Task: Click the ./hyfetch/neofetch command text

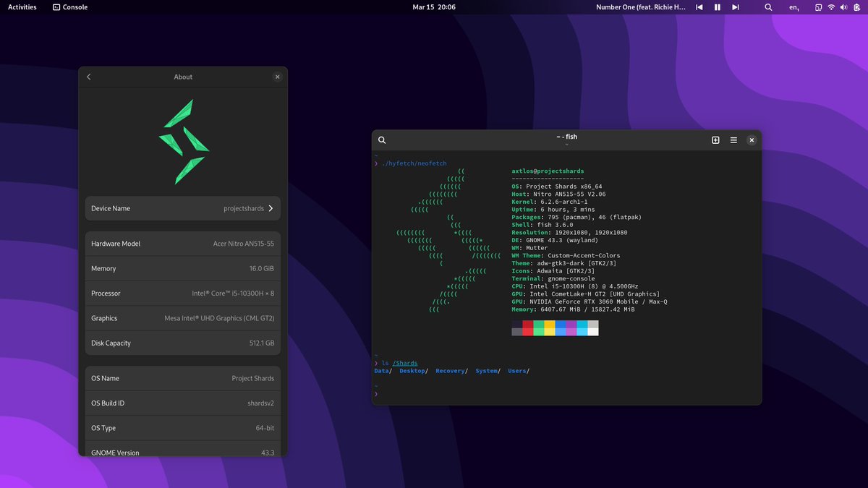Action: click(414, 163)
